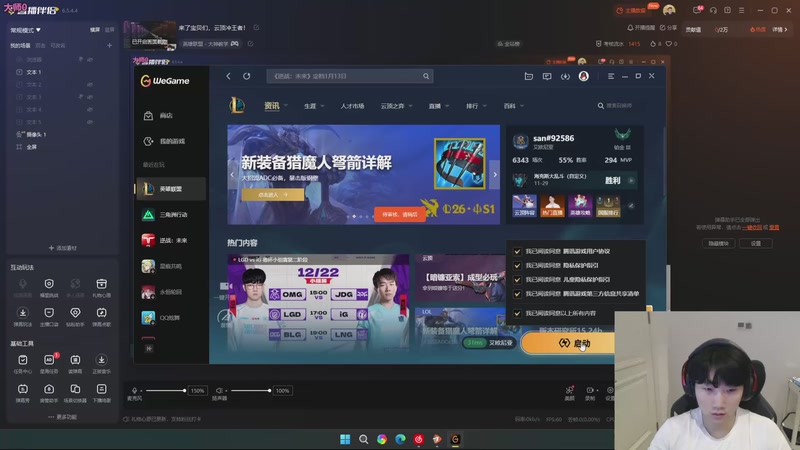Screen dimensions: 800x450
Task: Open Windows Start menu on taskbar
Action: pyautogui.click(x=345, y=439)
